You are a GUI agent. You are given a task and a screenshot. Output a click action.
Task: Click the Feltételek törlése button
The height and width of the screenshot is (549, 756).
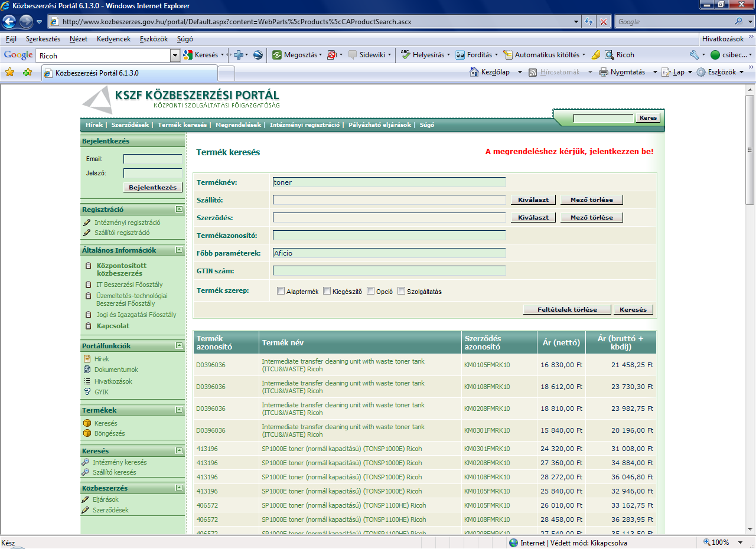(567, 309)
